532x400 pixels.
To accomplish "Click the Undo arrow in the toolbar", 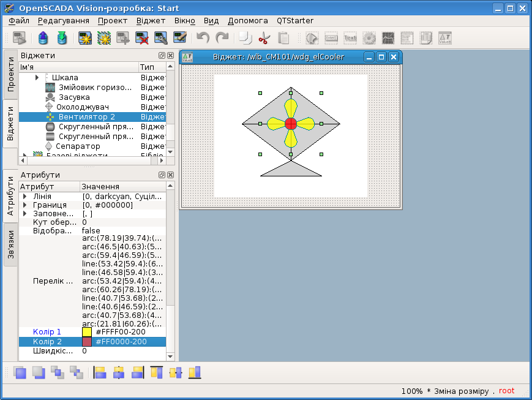I will click(203, 38).
